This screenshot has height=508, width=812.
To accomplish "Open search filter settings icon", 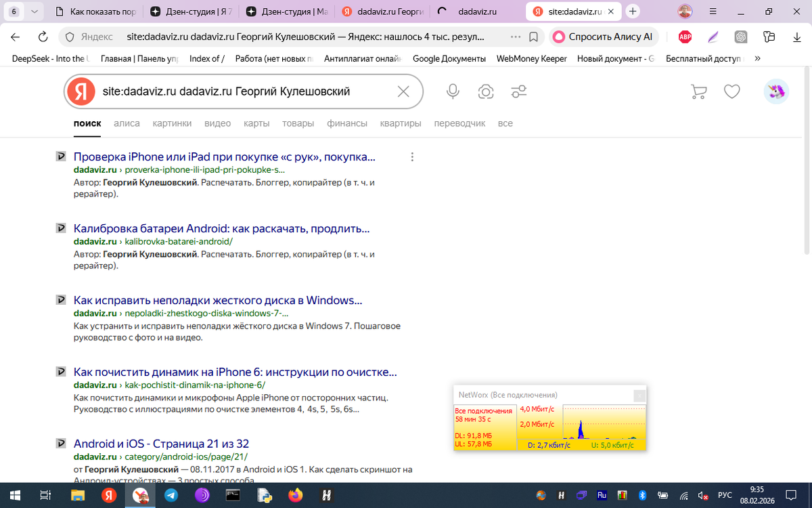I will [x=519, y=91].
